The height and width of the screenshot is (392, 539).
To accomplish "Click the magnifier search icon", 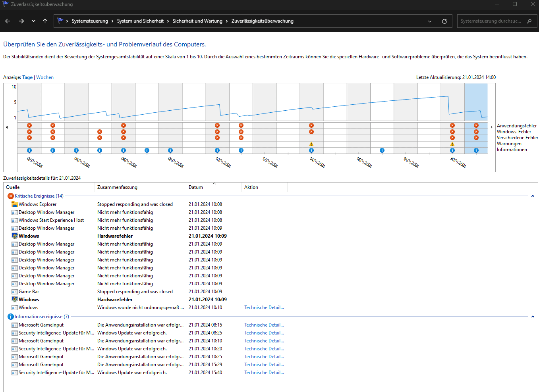I will [529, 21].
